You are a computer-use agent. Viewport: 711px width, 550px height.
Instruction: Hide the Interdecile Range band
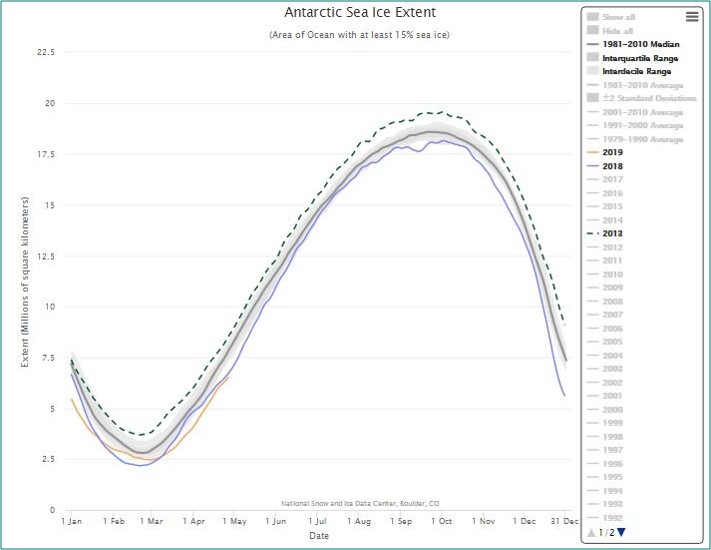[637, 71]
